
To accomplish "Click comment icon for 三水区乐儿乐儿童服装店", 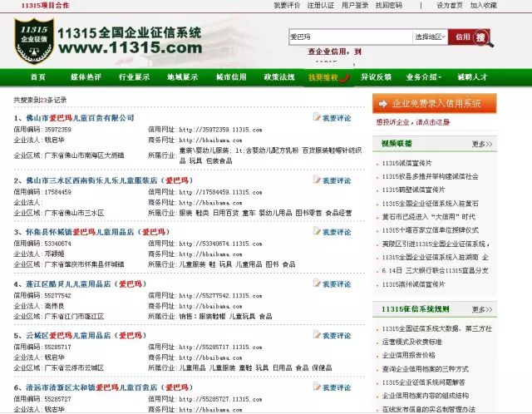I will [317, 180].
